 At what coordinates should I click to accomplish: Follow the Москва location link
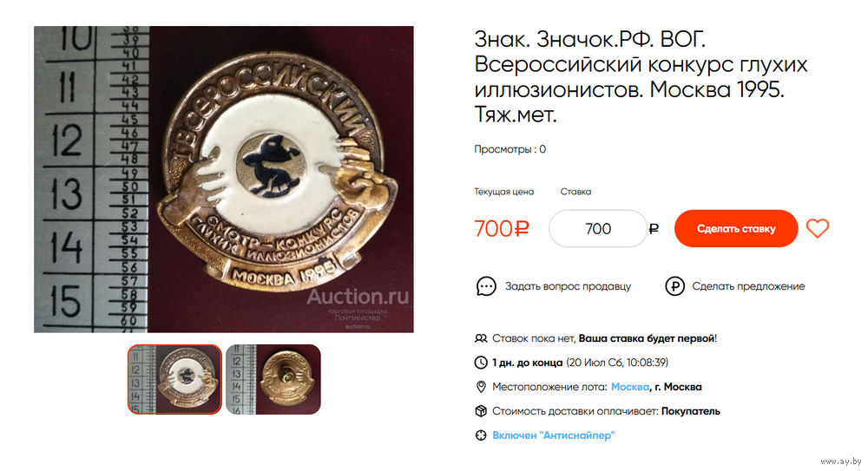(630, 387)
